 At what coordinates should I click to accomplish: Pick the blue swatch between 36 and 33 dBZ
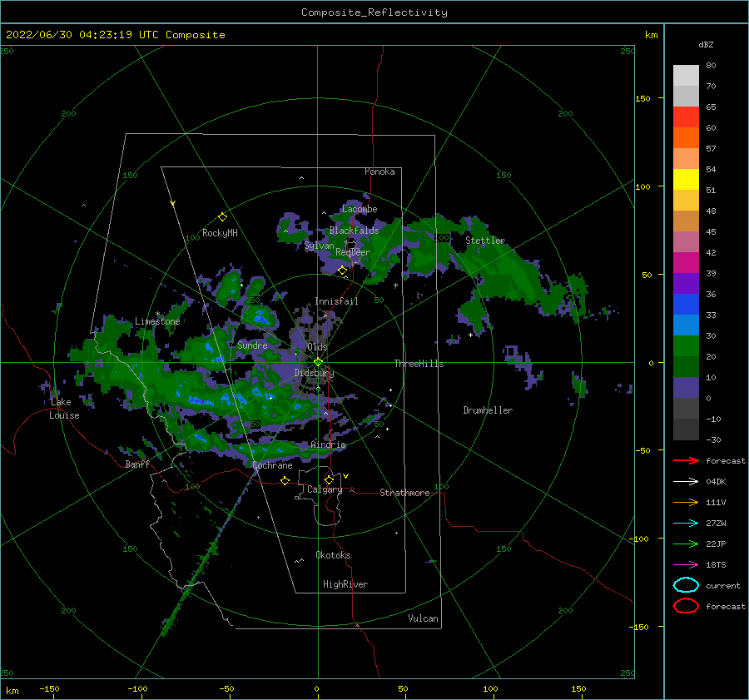tap(686, 304)
